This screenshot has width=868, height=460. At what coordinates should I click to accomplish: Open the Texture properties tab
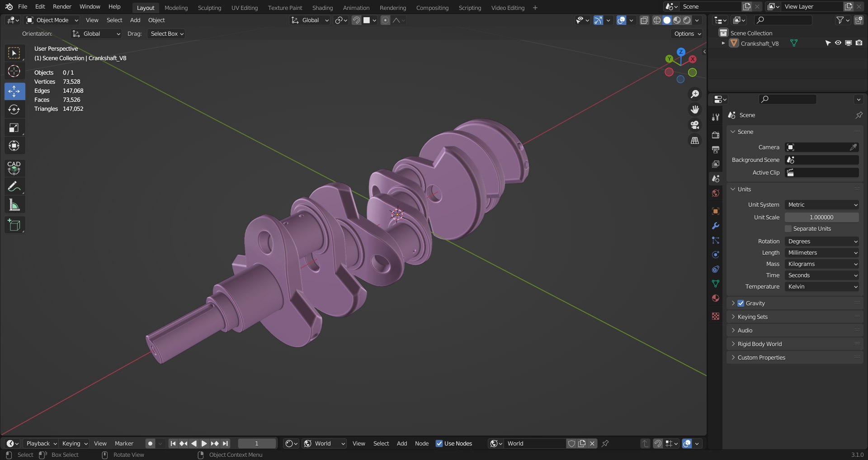pyautogui.click(x=715, y=316)
